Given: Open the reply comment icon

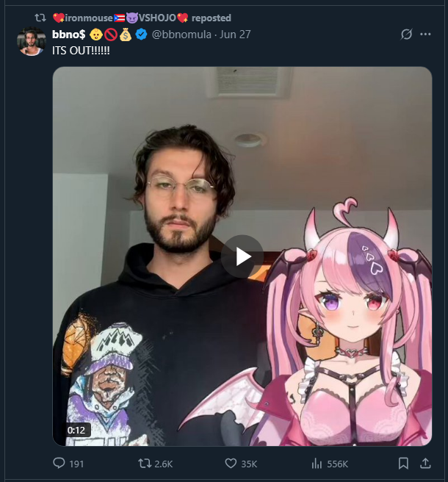Looking at the screenshot, I should point(59,463).
